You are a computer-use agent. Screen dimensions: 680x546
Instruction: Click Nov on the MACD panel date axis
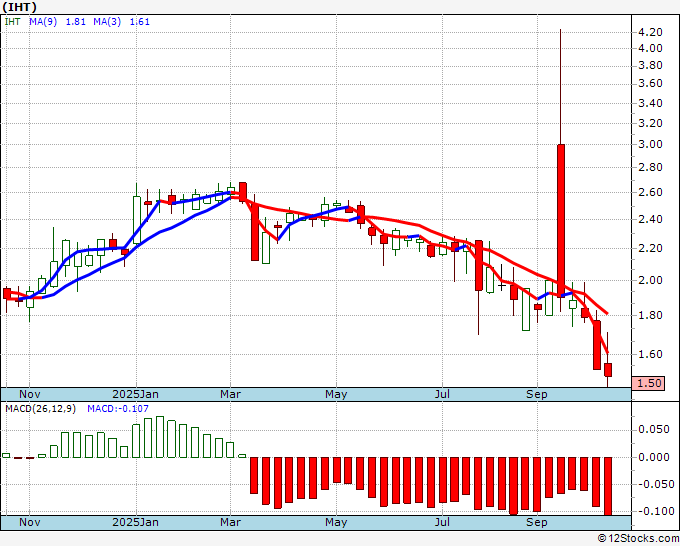tap(30, 522)
